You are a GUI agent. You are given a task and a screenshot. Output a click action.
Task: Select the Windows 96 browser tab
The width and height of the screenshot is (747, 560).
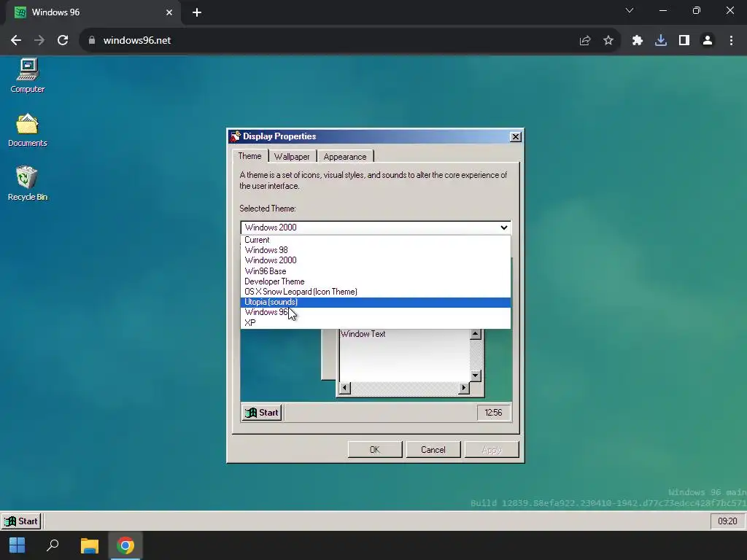(94, 12)
